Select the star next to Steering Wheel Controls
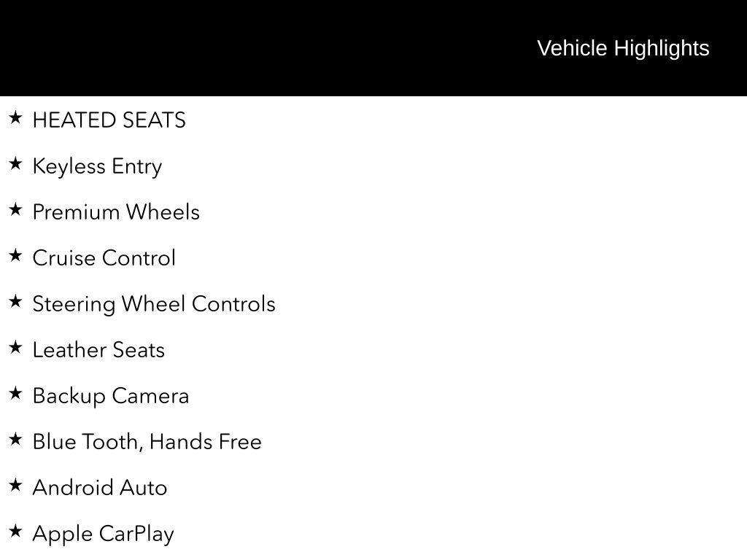 click(15, 302)
